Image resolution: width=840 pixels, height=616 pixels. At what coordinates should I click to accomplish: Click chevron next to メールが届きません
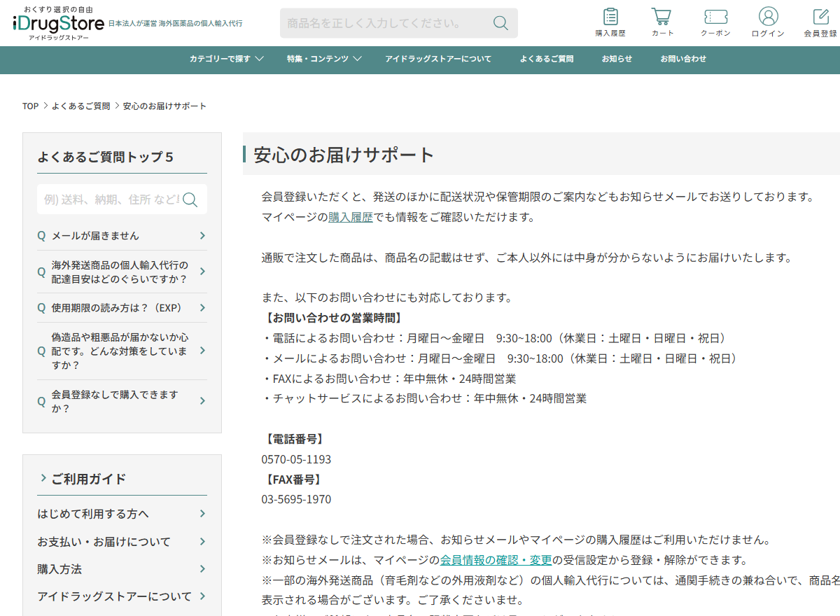(x=202, y=236)
